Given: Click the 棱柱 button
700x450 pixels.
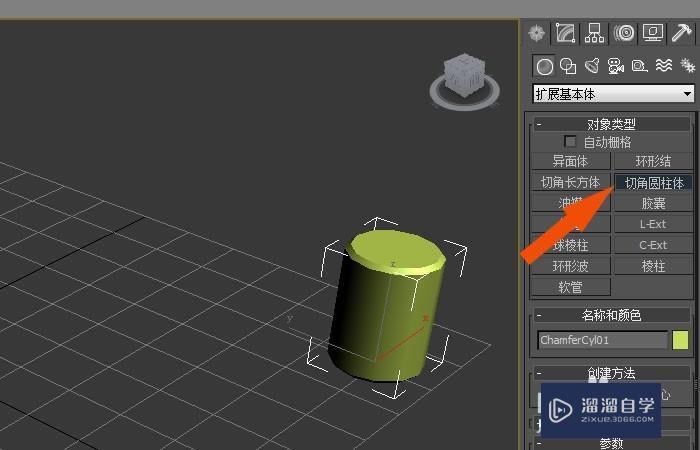Looking at the screenshot, I should [x=653, y=266].
